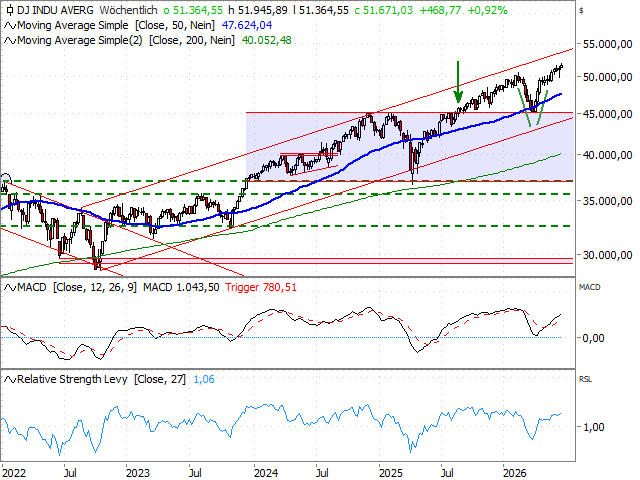Click the RSL axis title on the right
This screenshot has width=640, height=480.
tap(585, 379)
